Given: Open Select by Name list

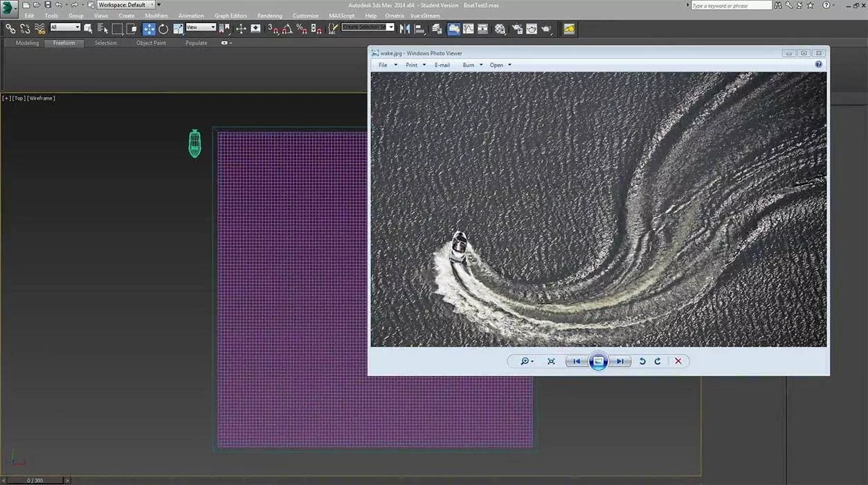Looking at the screenshot, I should [x=102, y=28].
